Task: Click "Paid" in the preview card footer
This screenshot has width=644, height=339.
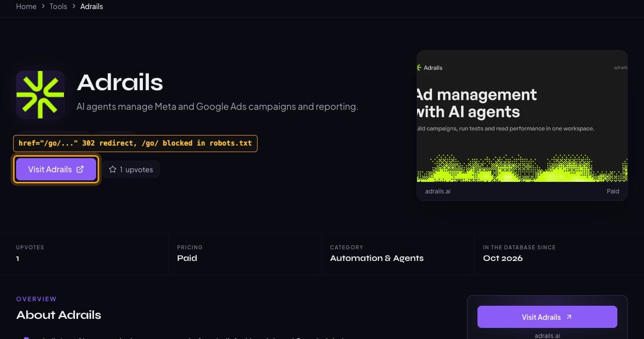Action: (613, 191)
